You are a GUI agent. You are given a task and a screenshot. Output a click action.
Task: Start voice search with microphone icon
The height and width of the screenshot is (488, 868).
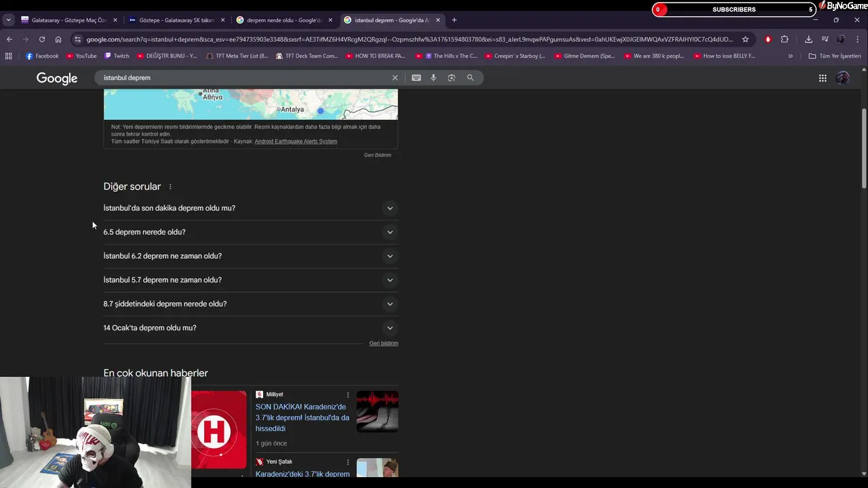[433, 78]
